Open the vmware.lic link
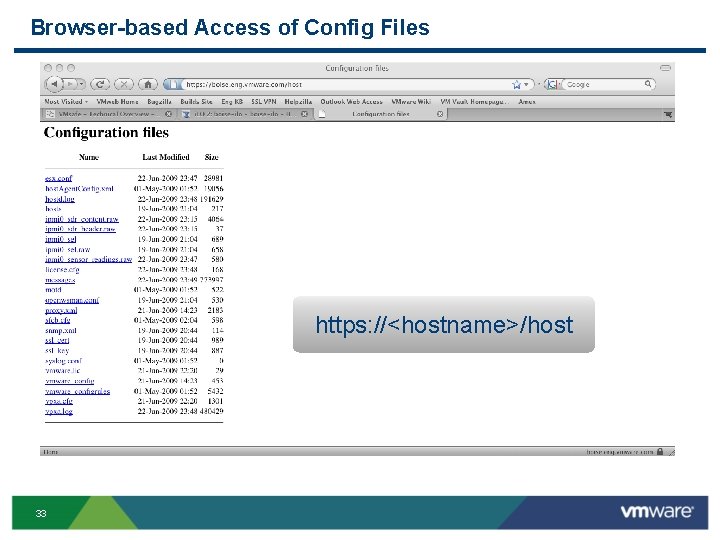Screen dimensions: 720x540 coord(62,370)
